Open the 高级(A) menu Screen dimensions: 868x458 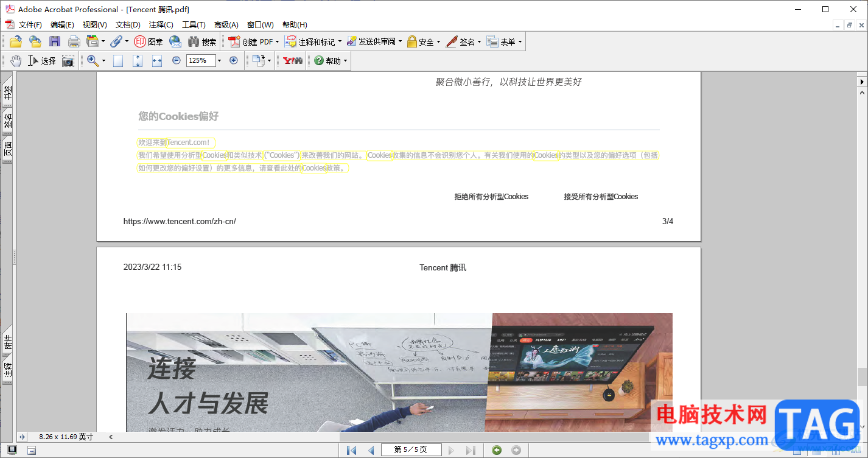[x=226, y=25]
